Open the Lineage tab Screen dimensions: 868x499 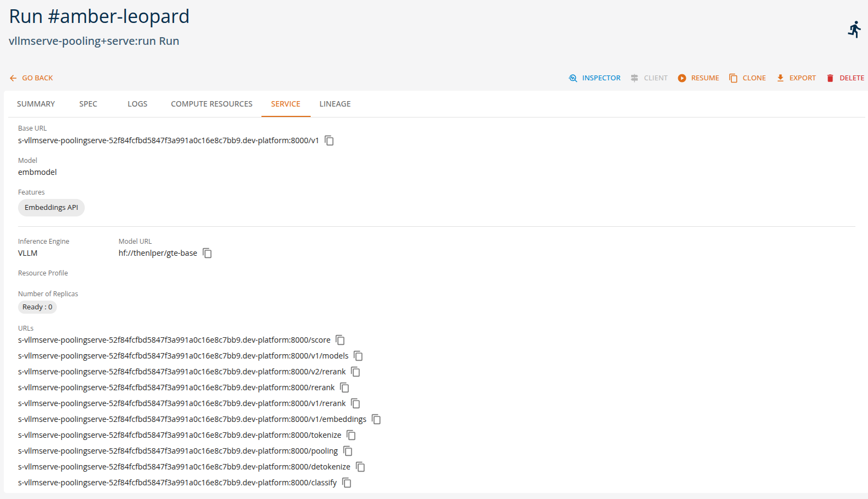coord(335,104)
